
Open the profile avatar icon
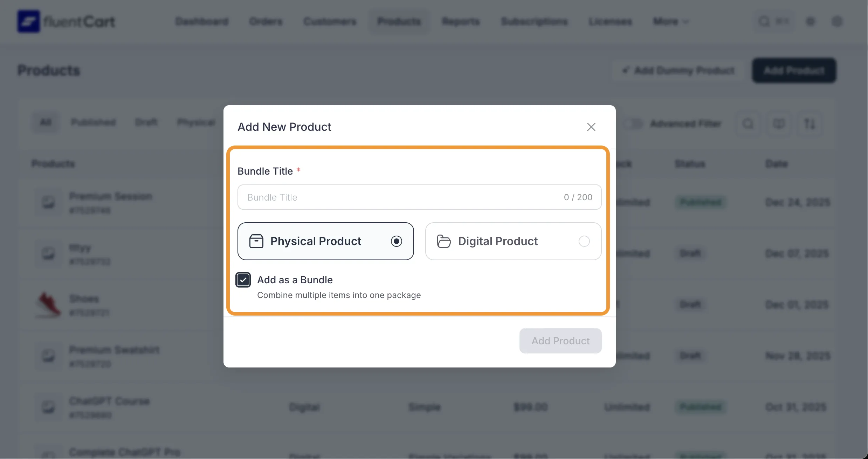click(x=838, y=21)
